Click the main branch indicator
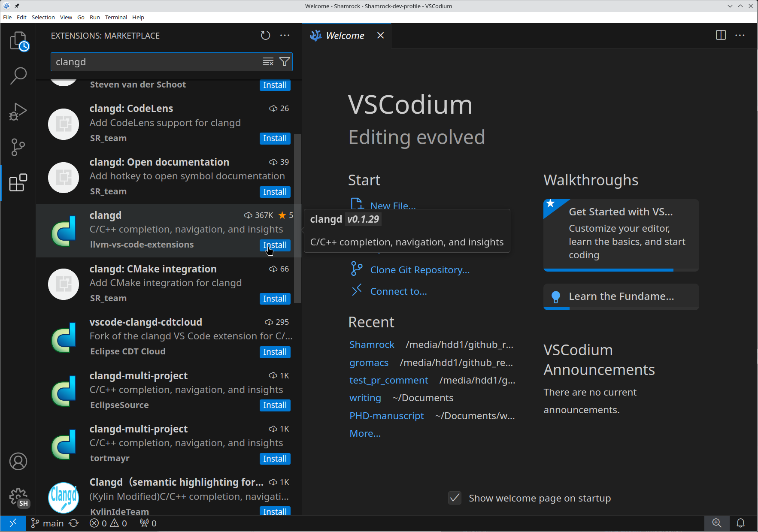Image resolution: width=758 pixels, height=532 pixels. [48, 523]
